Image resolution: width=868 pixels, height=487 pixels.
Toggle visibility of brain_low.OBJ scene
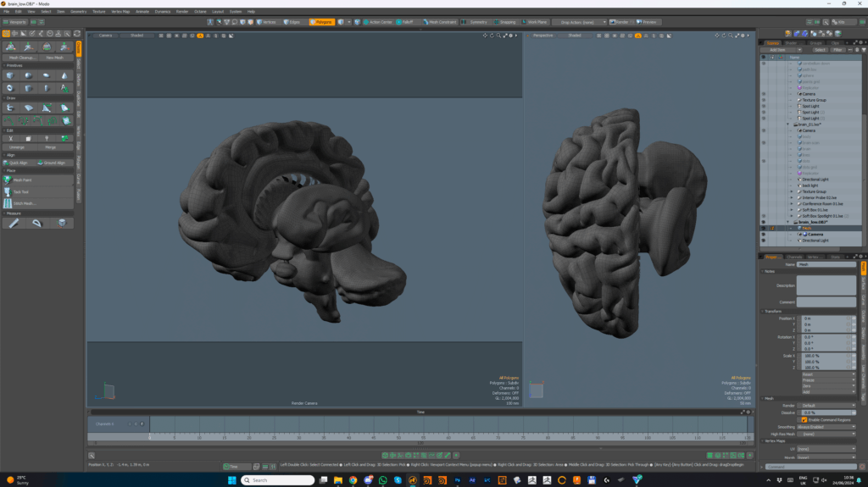(x=763, y=222)
